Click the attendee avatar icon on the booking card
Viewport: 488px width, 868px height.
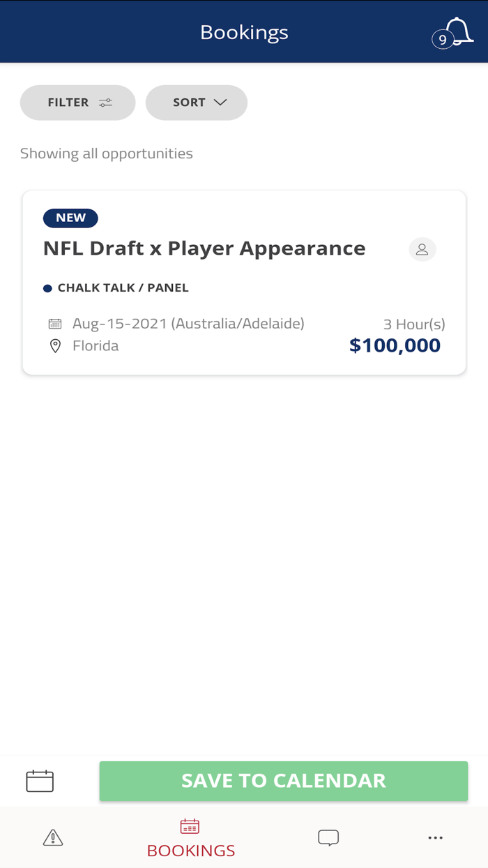point(422,249)
